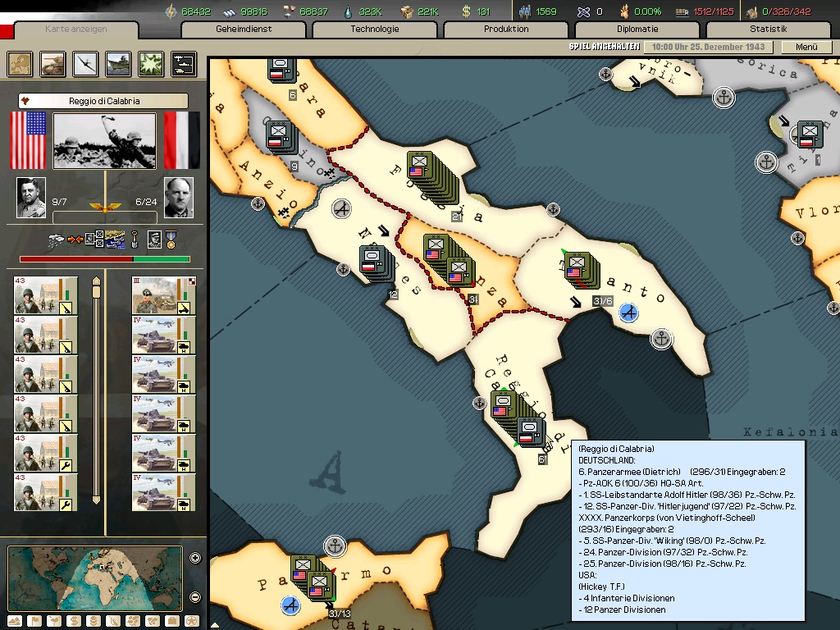Select the Europe map overview icon
Viewport: 840px width, 630px height.
tap(20, 64)
